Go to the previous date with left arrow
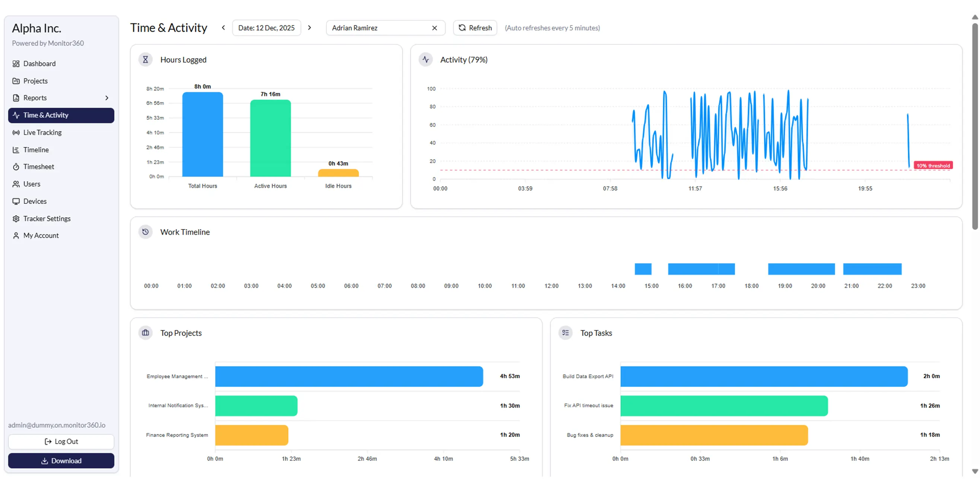 pyautogui.click(x=223, y=28)
